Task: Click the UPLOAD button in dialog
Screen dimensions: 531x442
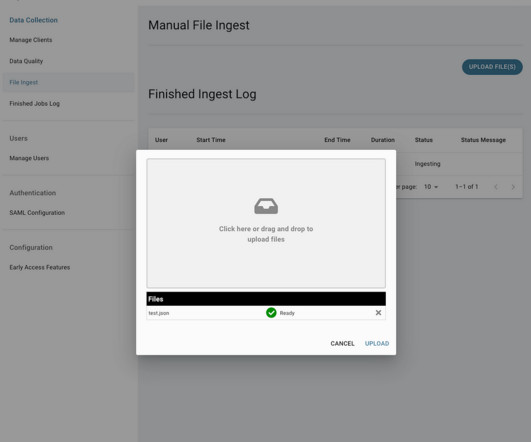Action: pyautogui.click(x=377, y=343)
